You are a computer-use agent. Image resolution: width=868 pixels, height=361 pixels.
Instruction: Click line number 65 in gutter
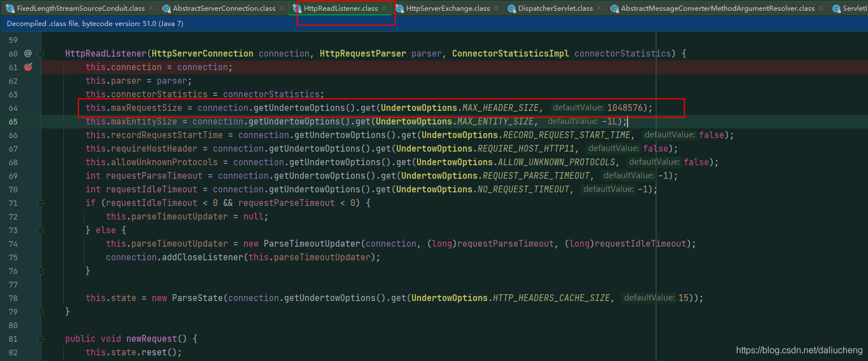point(13,121)
